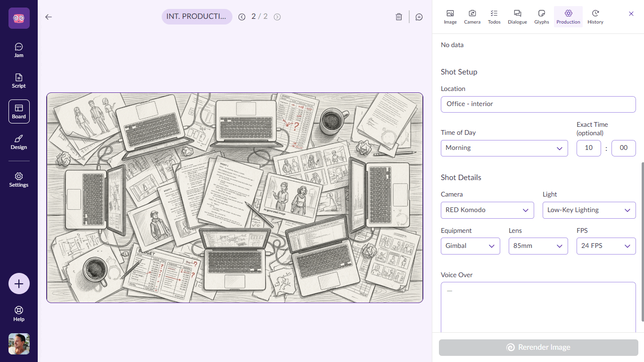
Task: Open the Jam section in sidebar
Action: 19,50
